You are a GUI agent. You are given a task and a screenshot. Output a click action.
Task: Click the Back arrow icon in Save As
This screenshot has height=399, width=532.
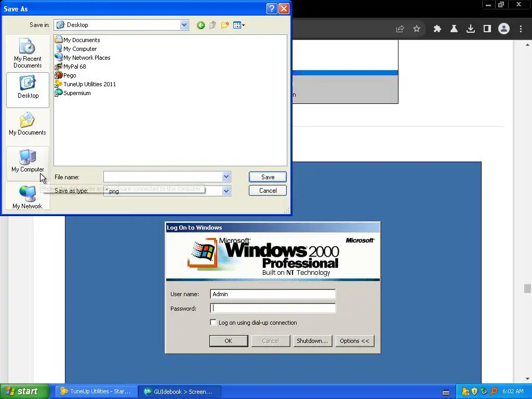coord(201,25)
